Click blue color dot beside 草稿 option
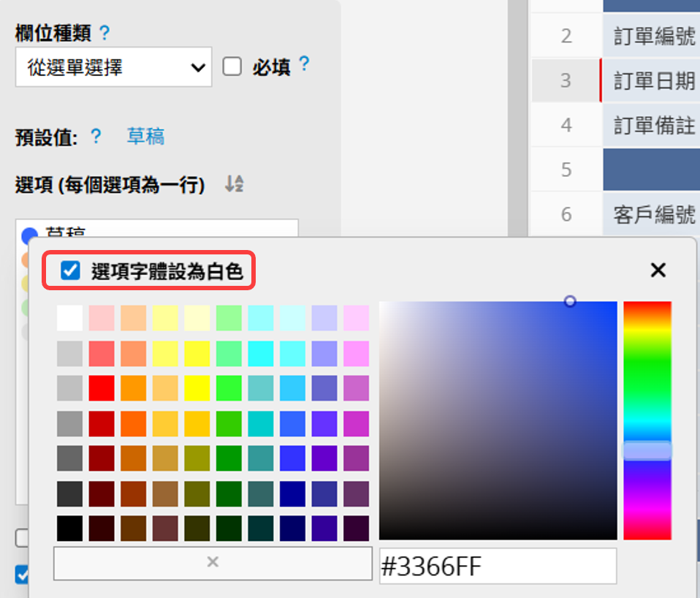Screen dimensions: 700x598 (29, 235)
